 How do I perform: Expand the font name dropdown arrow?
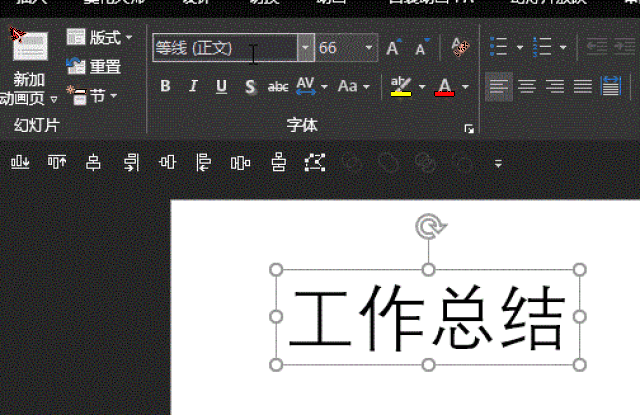pyautogui.click(x=306, y=48)
